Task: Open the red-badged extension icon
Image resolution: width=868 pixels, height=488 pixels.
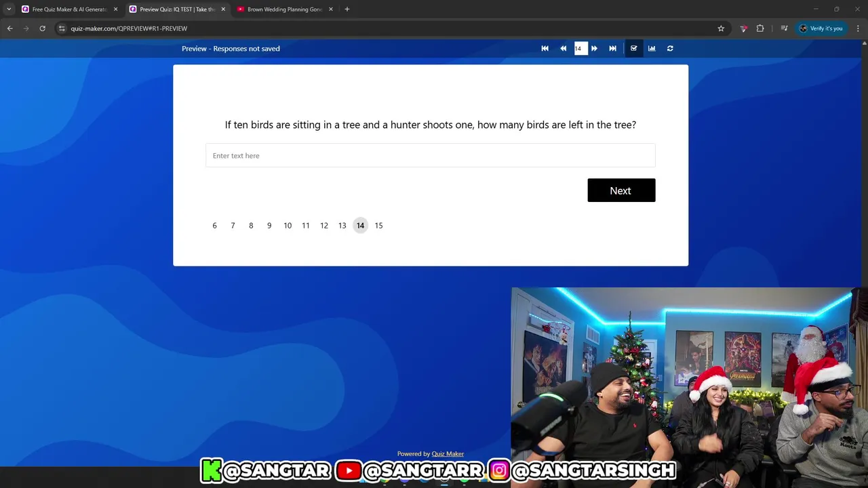Action: click(x=744, y=28)
